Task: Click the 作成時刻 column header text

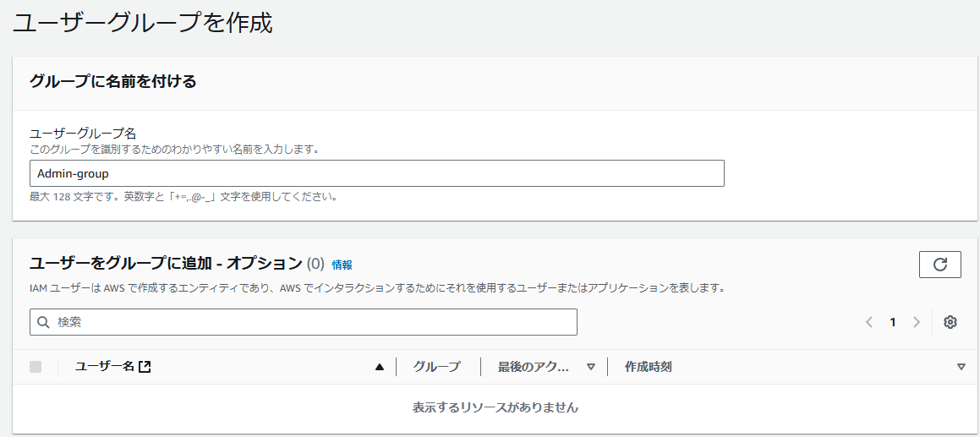Action: pyautogui.click(x=649, y=367)
